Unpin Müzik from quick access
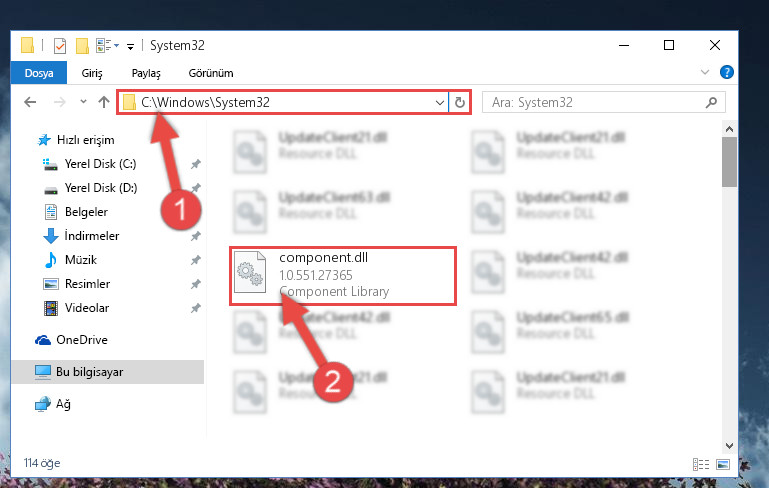 click(x=195, y=260)
